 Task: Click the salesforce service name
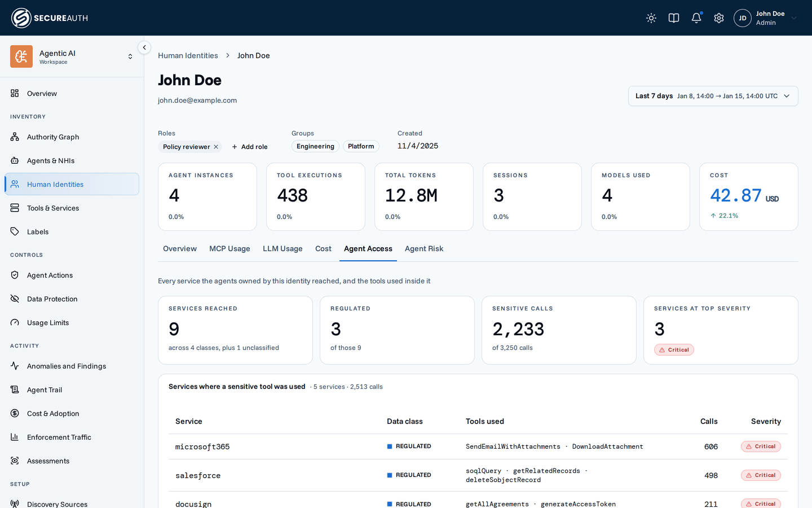[198, 476]
